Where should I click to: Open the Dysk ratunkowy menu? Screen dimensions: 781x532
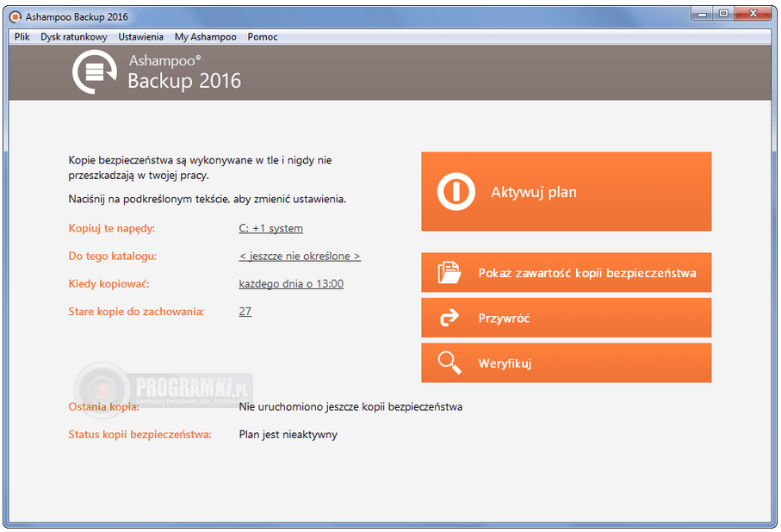(74, 37)
